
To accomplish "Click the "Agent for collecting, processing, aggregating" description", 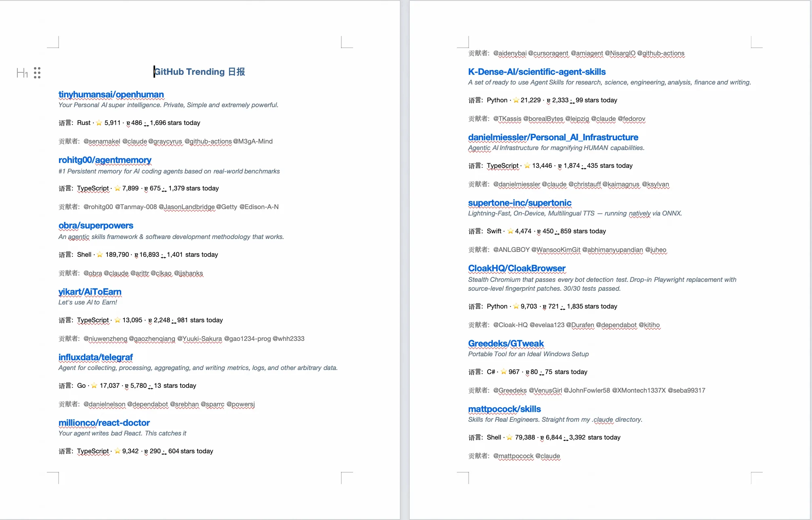I will click(198, 368).
